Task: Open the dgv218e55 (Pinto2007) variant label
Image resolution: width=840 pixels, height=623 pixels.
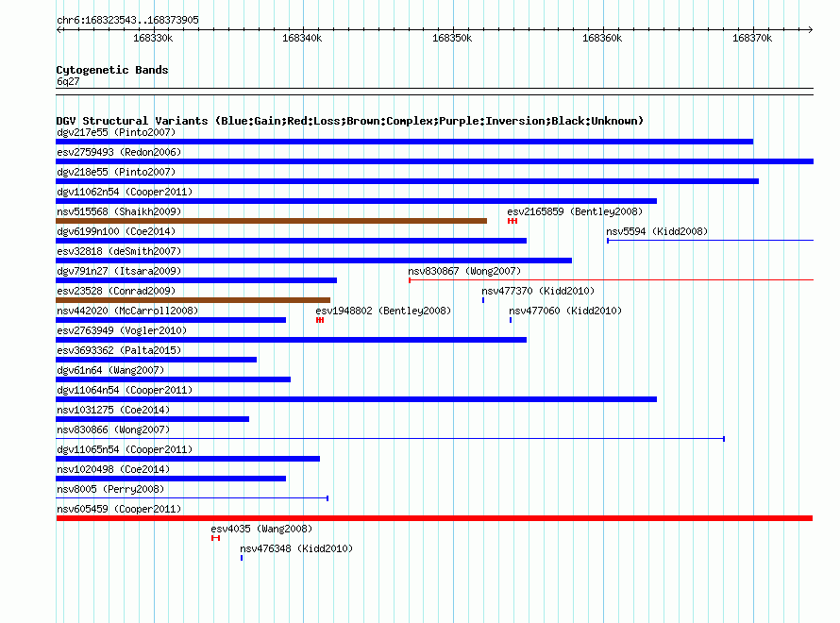Action: [x=116, y=172]
